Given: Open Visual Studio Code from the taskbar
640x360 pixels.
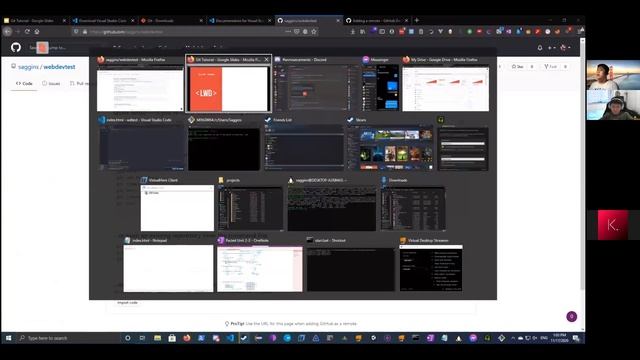Looking at the screenshot, I should click(x=230, y=338).
